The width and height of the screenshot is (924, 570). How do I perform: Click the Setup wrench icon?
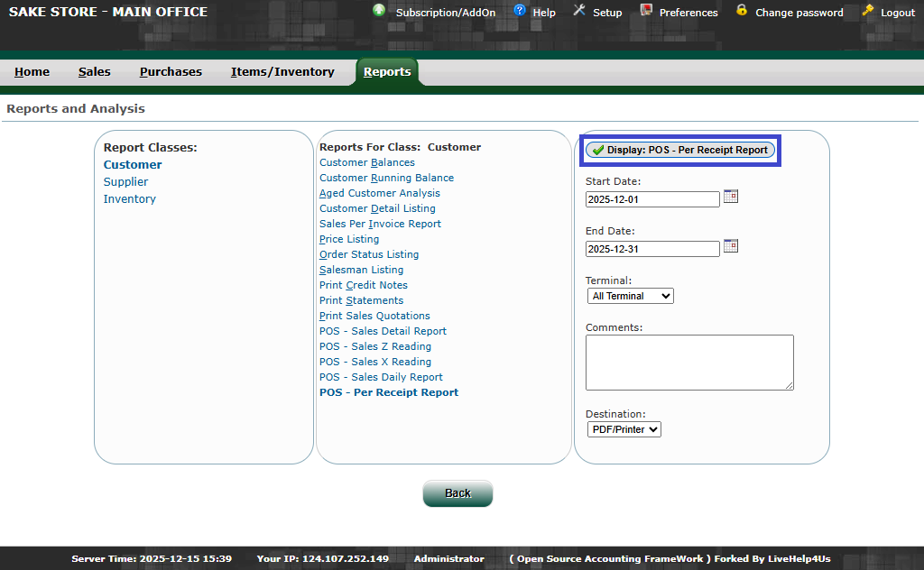click(x=579, y=11)
